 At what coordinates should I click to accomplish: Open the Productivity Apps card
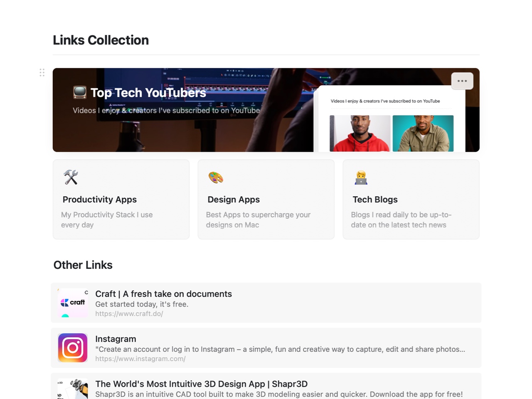coord(121,199)
